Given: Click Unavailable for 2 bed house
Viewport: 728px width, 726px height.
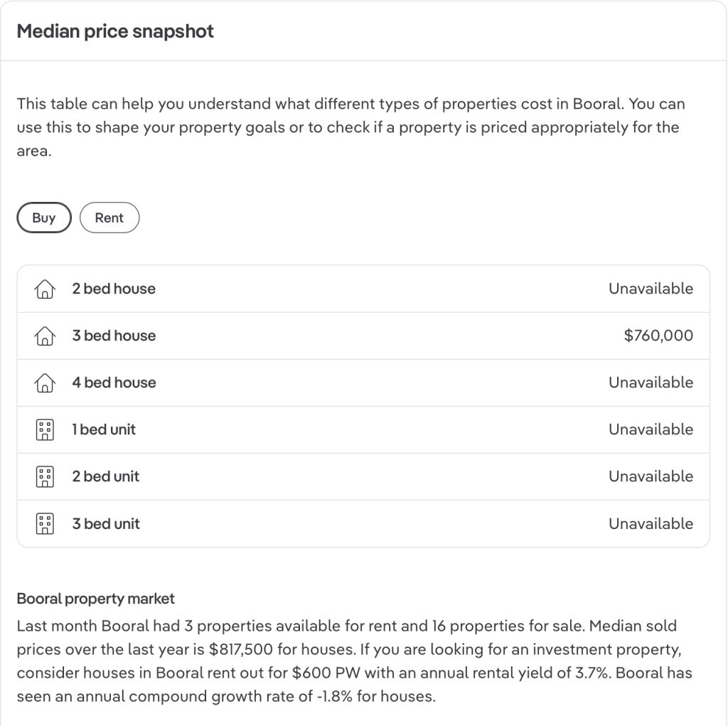Looking at the screenshot, I should click(651, 289).
